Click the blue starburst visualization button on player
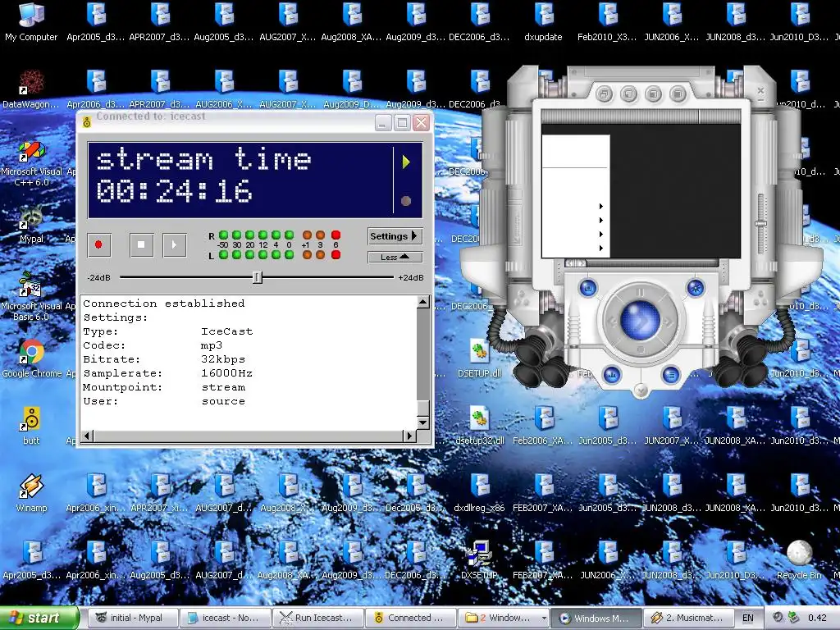The image size is (840, 630). coord(696,288)
